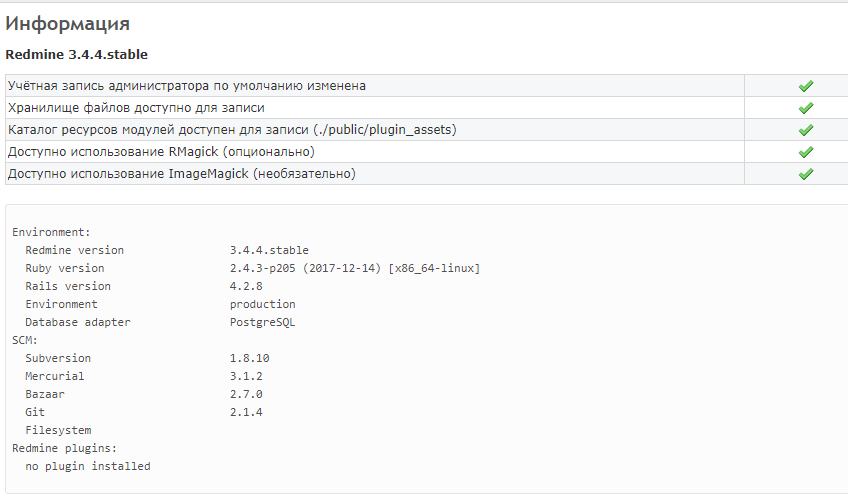Click the Ruby version label
Image resolution: width=848 pixels, height=503 pixels.
(65, 268)
